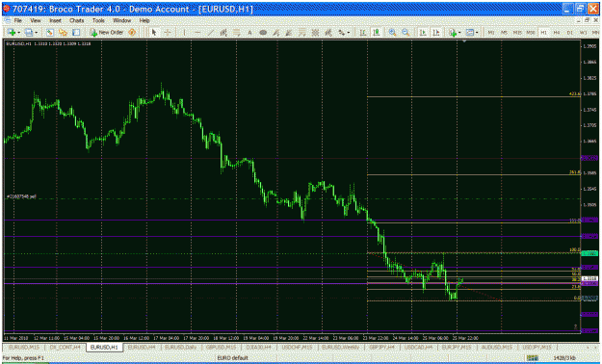Toggle the Expert Advisors icon

(132, 33)
